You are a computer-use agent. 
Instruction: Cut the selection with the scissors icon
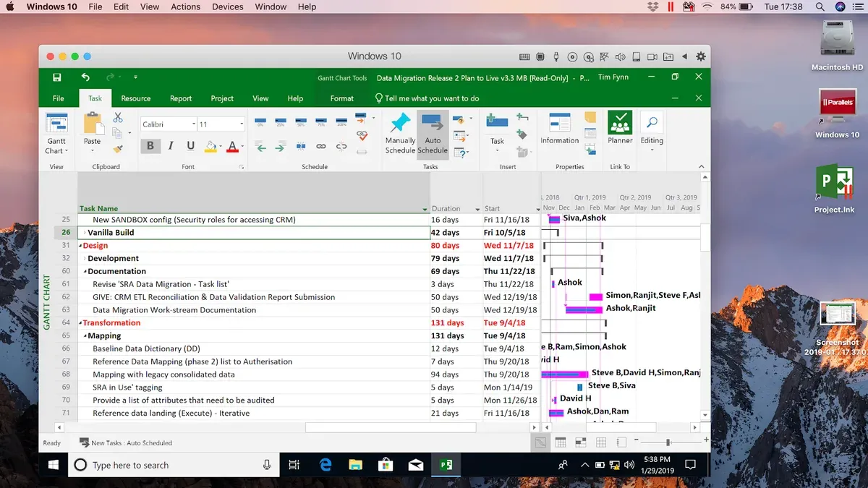118,118
